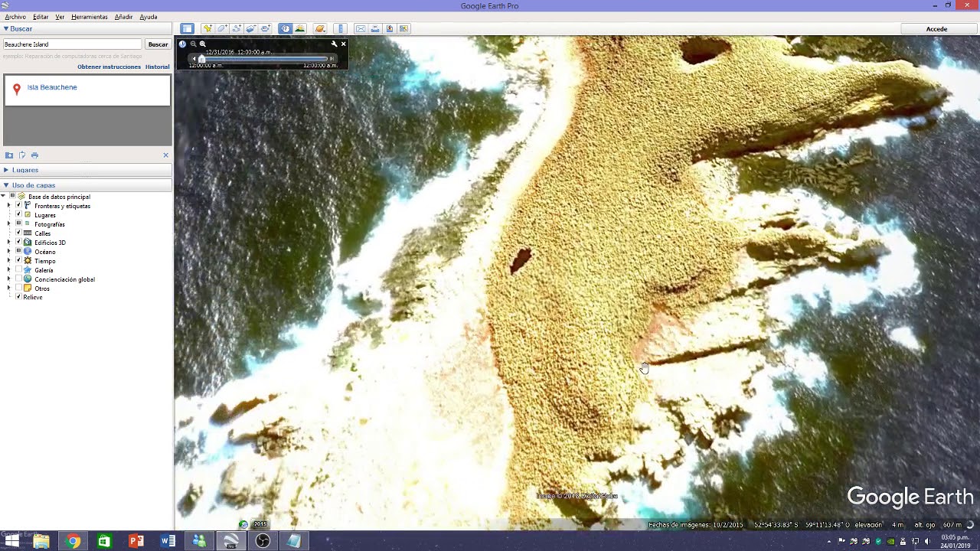Print search results icon
This screenshot has height=551, width=980.
pyautogui.click(x=34, y=155)
